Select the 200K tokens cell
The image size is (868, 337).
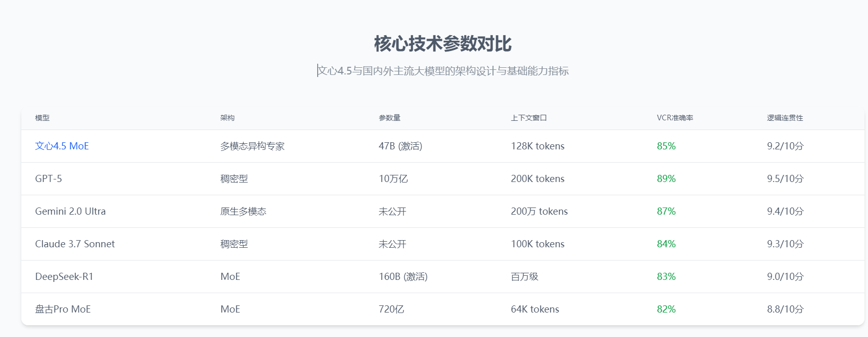pos(538,178)
